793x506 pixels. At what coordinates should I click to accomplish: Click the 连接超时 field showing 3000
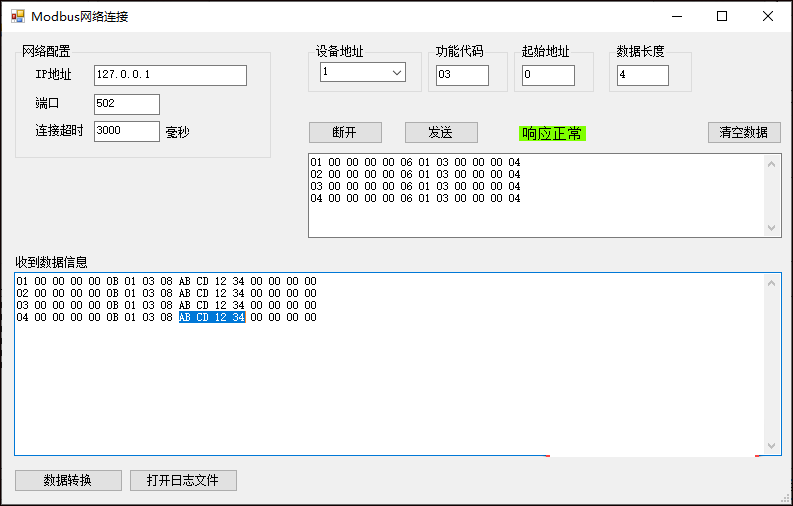point(127,131)
